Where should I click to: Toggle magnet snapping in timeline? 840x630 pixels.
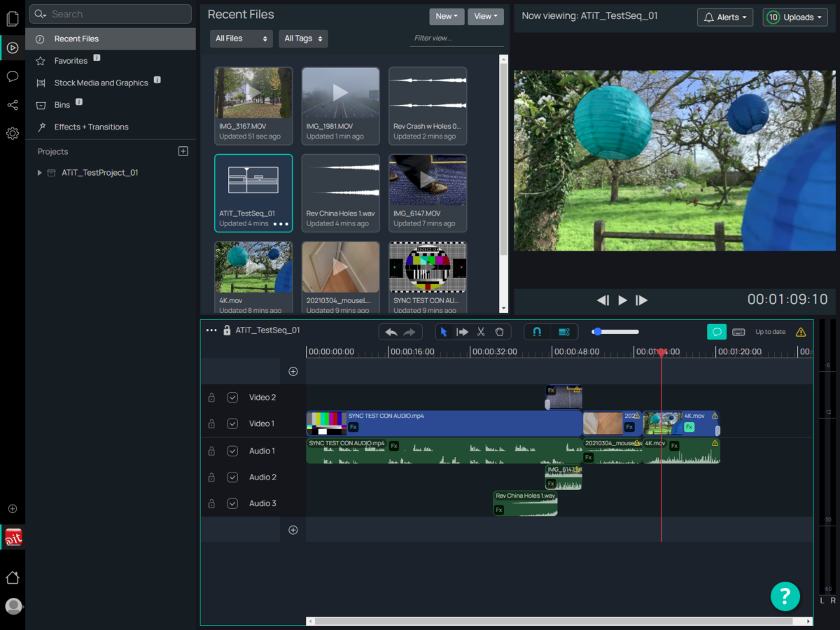coord(537,332)
